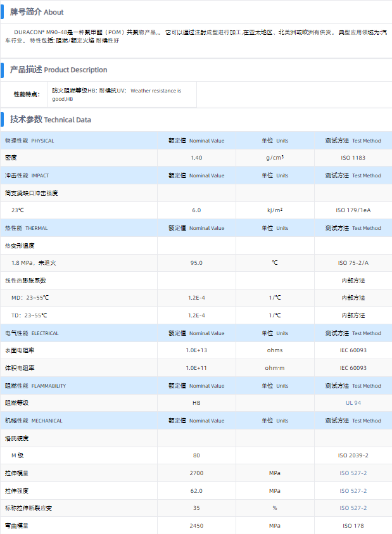Viewport: 392px width, 534px height.
Task: Click the 阻燃等级 row label
Action: pyautogui.click(x=16, y=403)
